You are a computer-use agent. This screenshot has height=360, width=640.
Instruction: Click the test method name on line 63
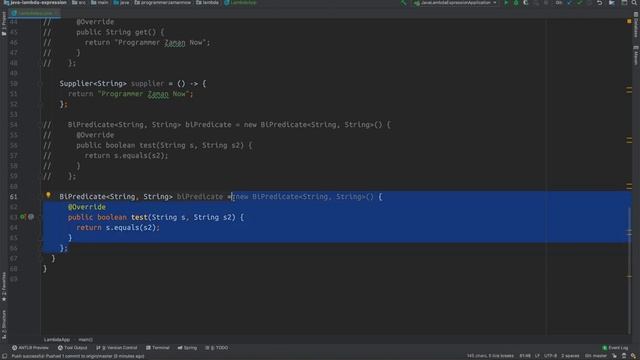coord(139,217)
